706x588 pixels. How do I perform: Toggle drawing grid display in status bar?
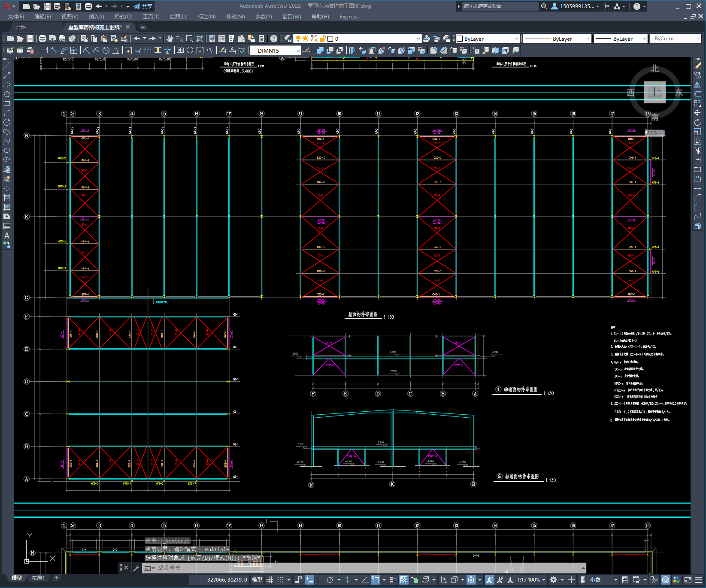(270, 580)
